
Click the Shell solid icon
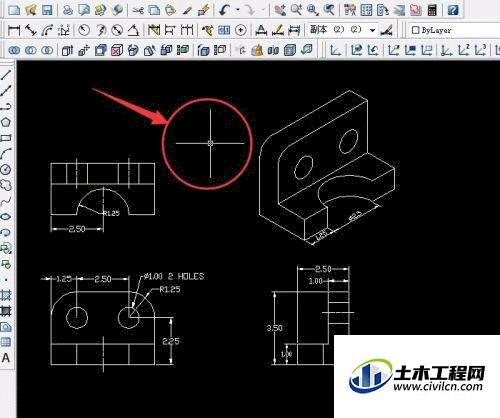click(290, 50)
